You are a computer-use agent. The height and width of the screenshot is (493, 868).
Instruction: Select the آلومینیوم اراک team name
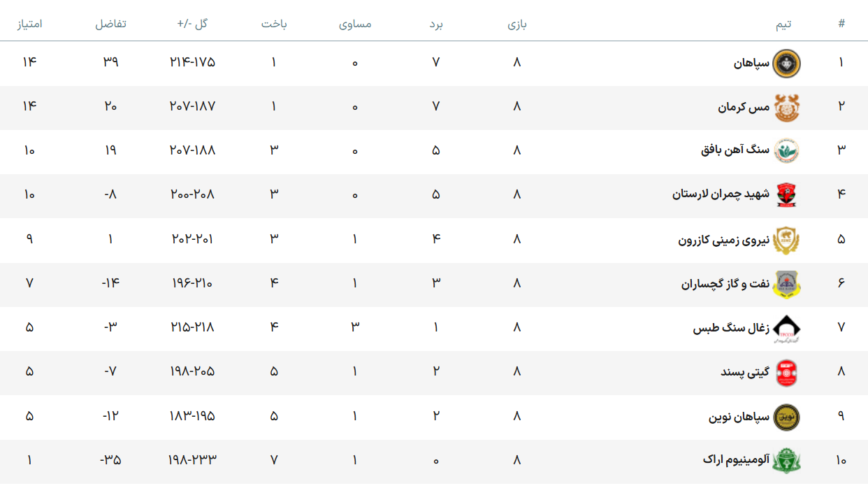click(736, 460)
